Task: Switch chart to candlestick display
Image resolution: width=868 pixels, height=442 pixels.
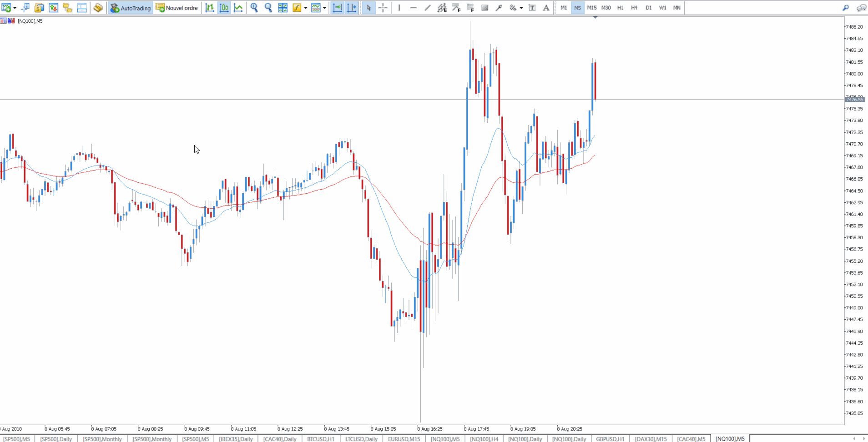Action: coord(224,8)
